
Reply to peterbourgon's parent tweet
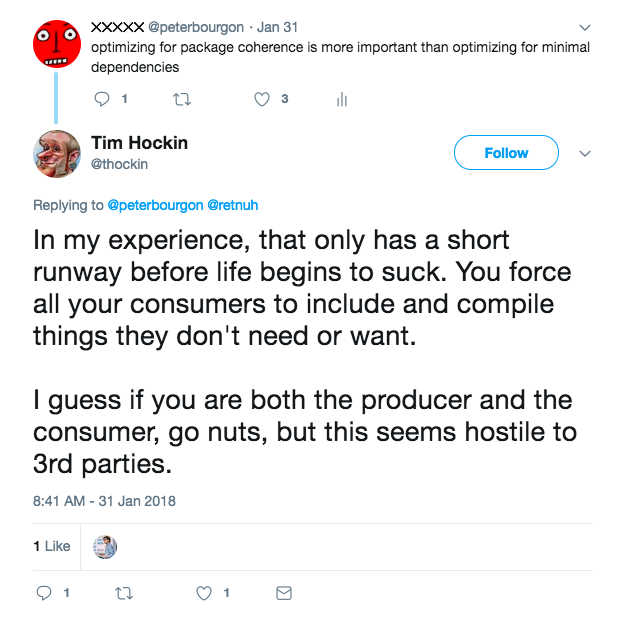click(101, 99)
